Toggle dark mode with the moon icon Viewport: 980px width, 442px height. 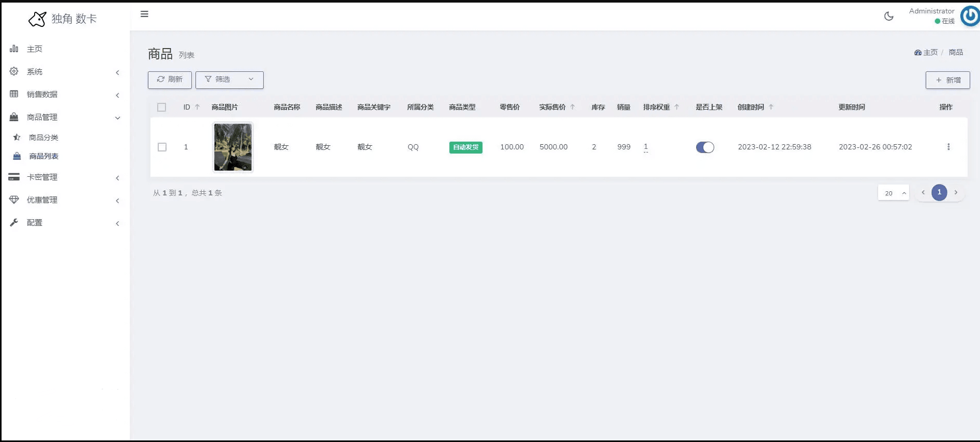[x=888, y=16]
